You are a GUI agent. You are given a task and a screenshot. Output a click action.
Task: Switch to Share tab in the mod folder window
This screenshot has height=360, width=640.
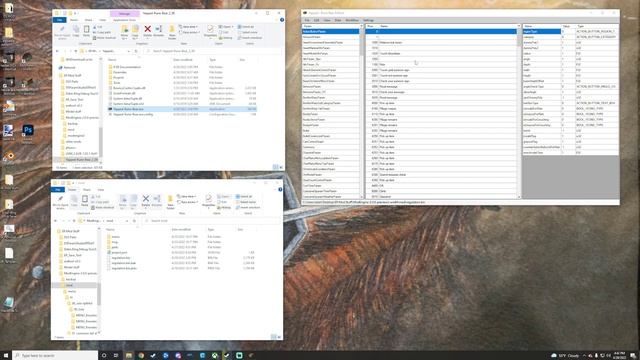(87, 189)
